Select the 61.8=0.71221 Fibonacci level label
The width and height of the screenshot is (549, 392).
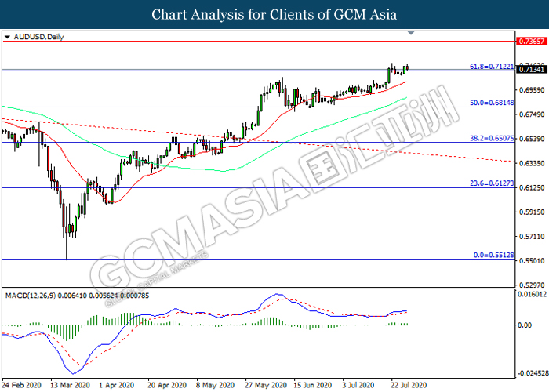coord(493,67)
